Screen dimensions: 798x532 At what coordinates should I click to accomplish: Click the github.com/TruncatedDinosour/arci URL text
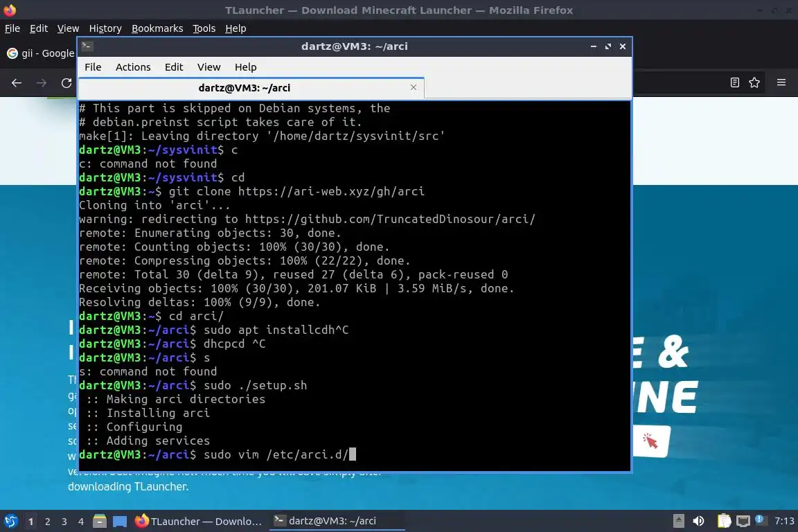(x=390, y=219)
